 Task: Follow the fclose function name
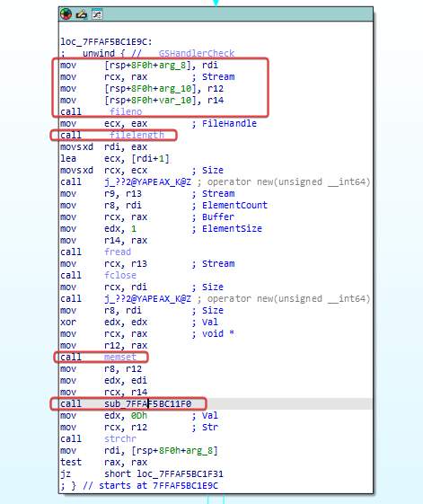pyautogui.click(x=120, y=275)
